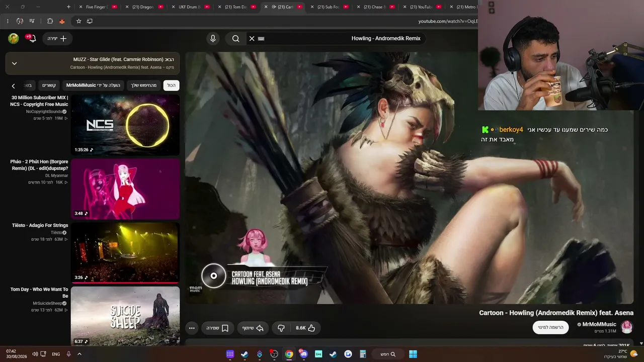Viewport: 644px width, 362px height.
Task: Open the browser extensions puzzle icon
Action: [50, 21]
